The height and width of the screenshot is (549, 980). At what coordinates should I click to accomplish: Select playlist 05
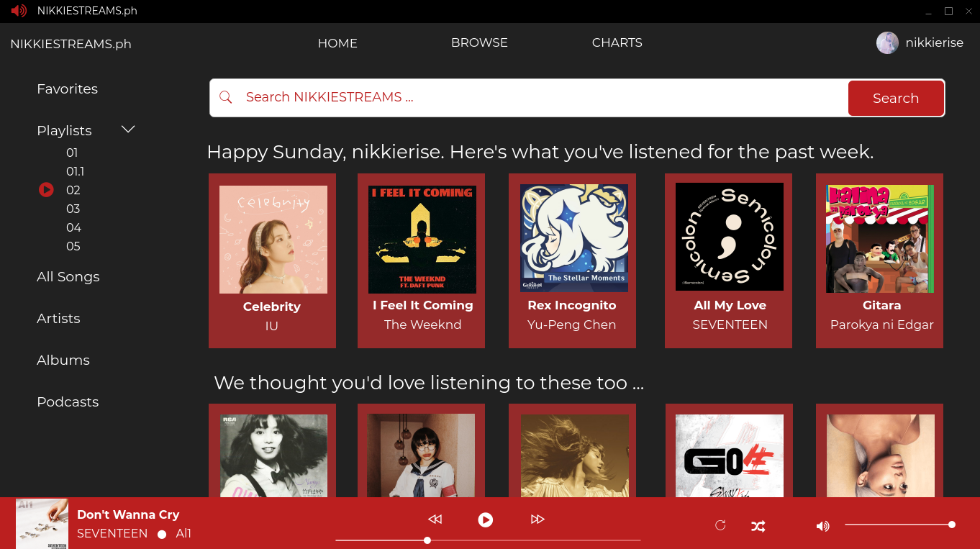click(x=73, y=246)
